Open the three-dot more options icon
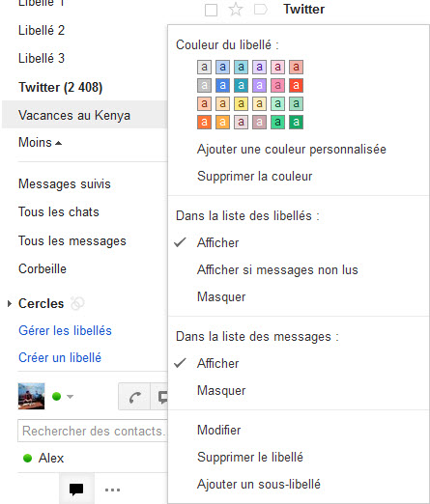 coord(112,490)
